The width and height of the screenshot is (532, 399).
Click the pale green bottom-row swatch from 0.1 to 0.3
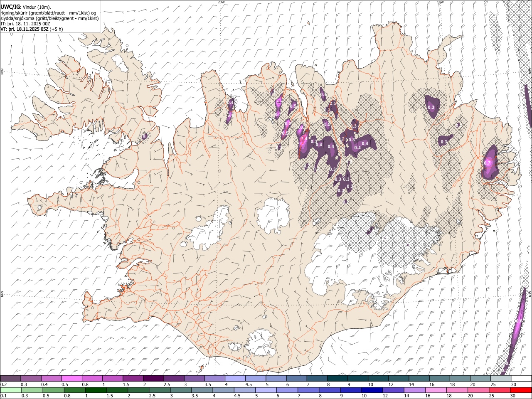click(x=11, y=390)
